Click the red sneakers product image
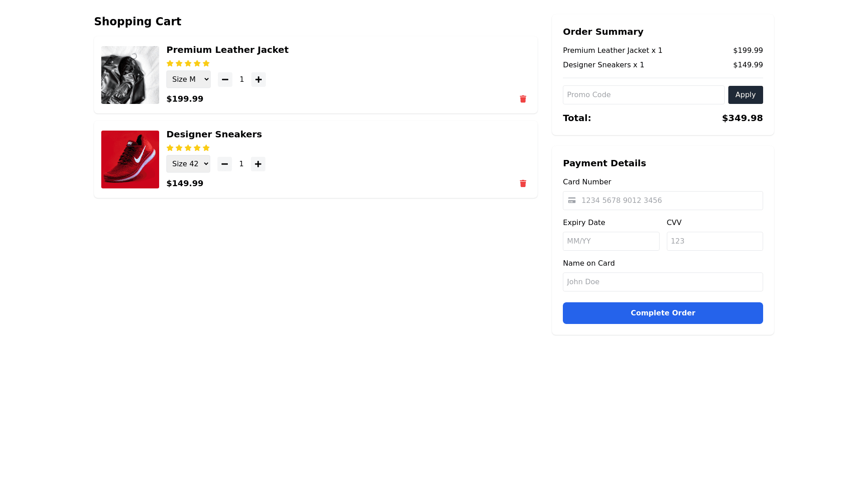This screenshot has width=868, height=488. click(x=130, y=160)
